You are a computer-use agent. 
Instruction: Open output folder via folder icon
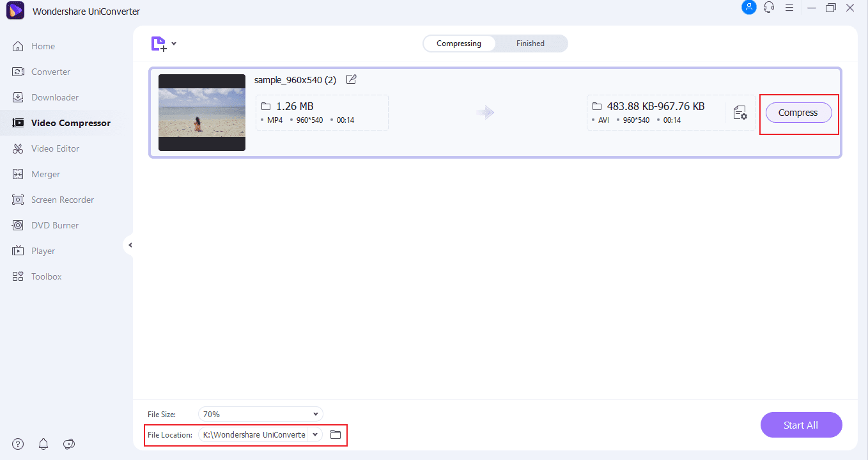tap(336, 435)
